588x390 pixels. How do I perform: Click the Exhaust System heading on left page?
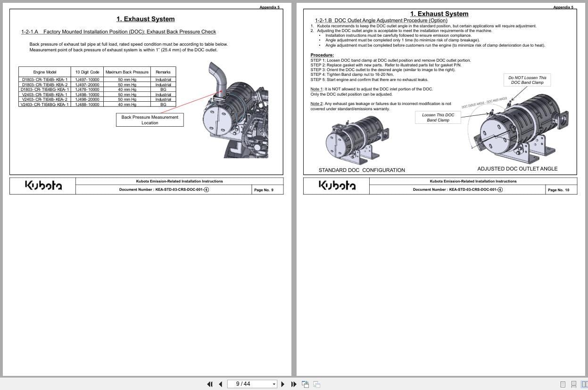(145, 19)
